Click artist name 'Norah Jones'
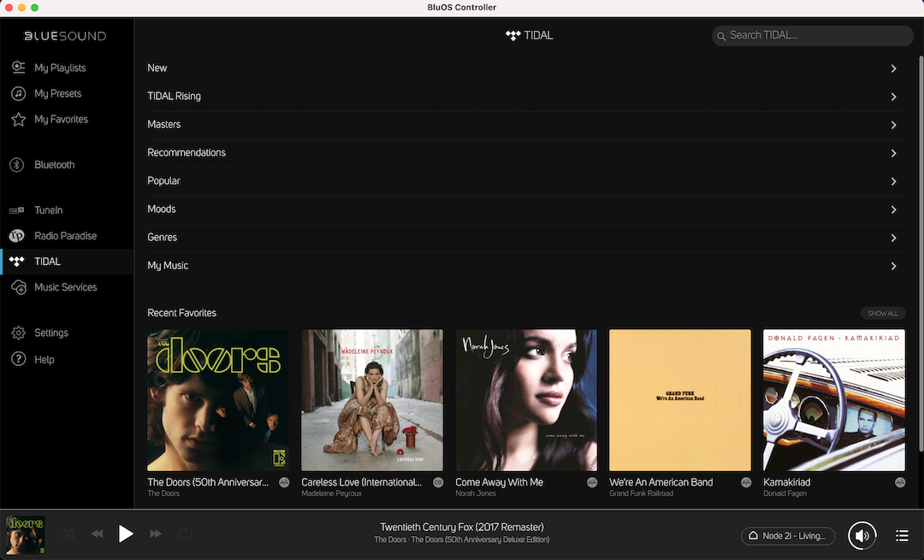This screenshot has height=560, width=924. [x=476, y=493]
